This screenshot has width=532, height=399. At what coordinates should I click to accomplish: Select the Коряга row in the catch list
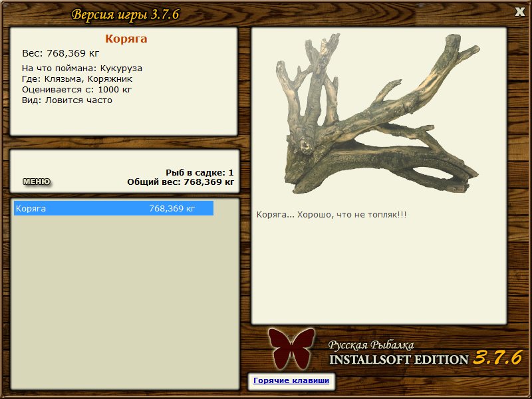[114, 208]
